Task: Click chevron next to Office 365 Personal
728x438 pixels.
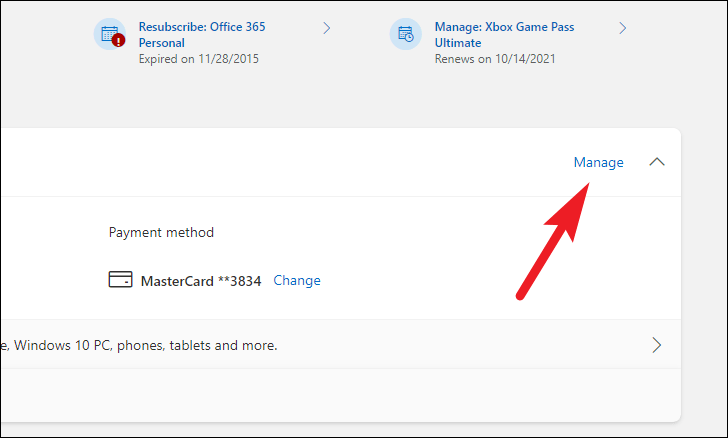Action: [327, 28]
